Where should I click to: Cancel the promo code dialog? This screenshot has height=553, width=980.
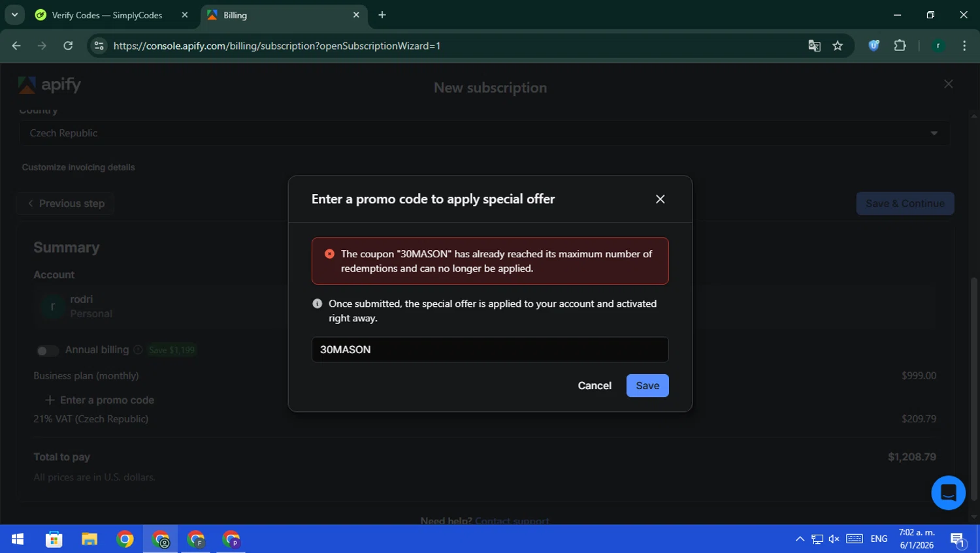(595, 385)
